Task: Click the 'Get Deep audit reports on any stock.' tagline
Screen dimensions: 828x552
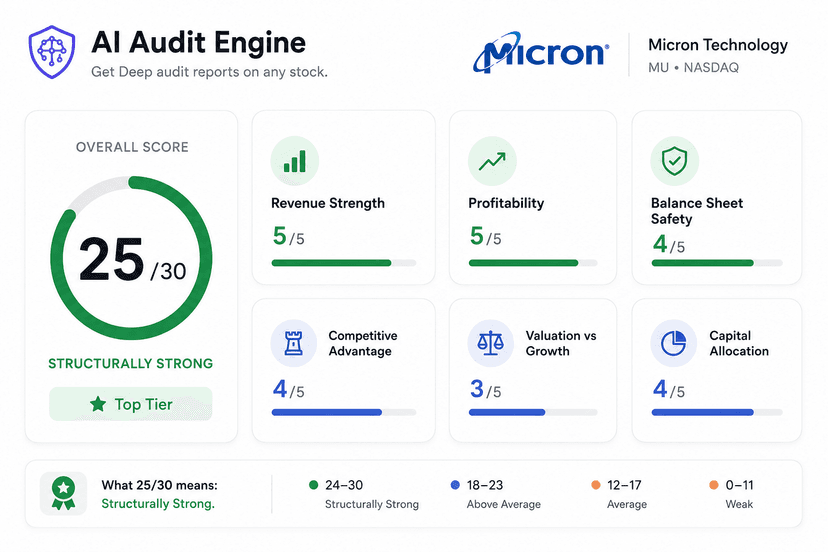Action: [210, 72]
